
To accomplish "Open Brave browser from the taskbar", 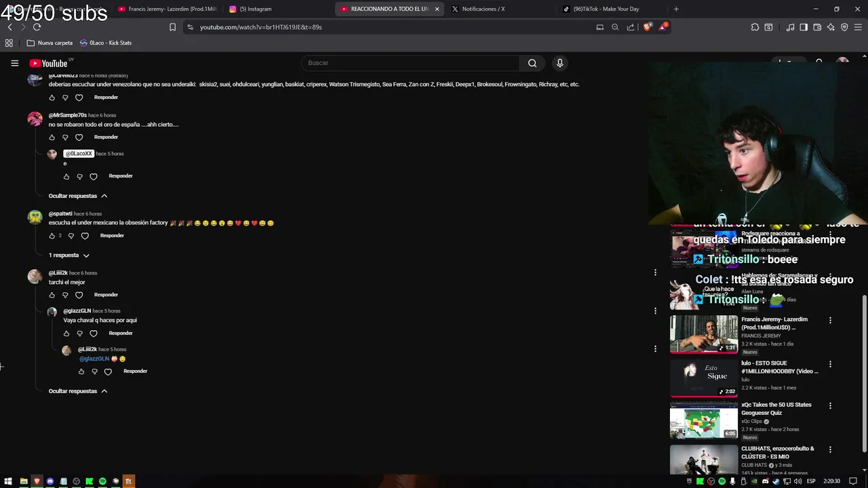I will 37,481.
